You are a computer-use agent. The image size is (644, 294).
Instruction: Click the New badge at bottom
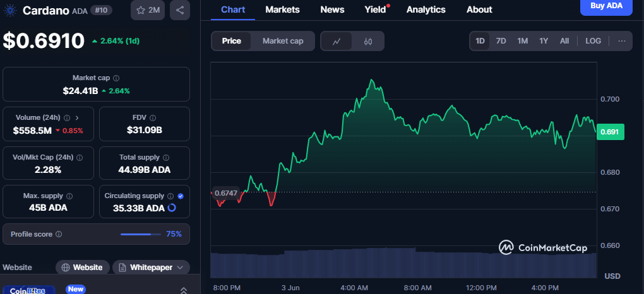(76, 290)
